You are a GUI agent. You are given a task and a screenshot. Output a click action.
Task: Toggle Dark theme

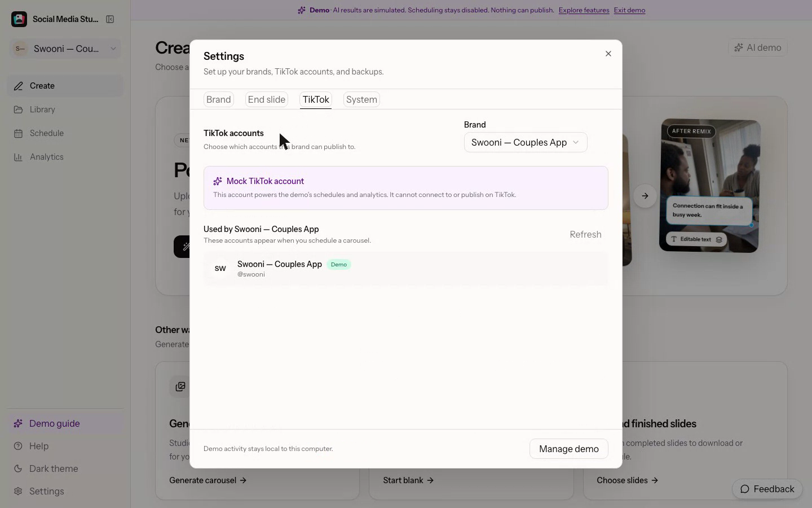(x=65, y=468)
